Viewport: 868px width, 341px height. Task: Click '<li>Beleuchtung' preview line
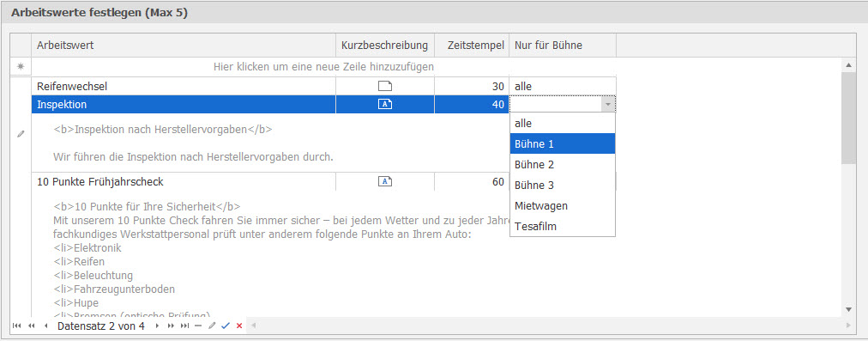(x=93, y=276)
